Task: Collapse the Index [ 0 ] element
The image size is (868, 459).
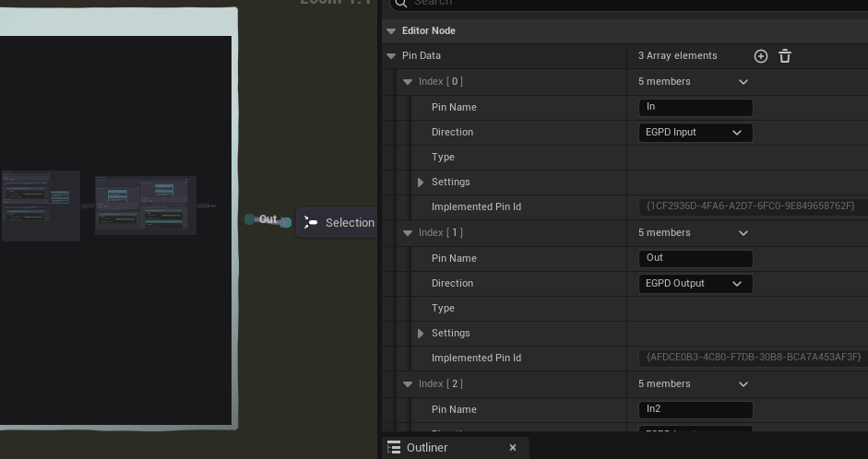Action: tap(409, 82)
